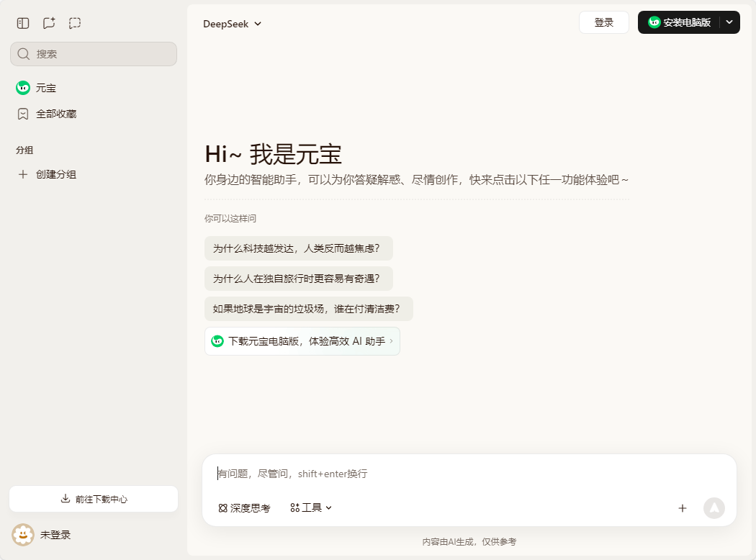756x560 pixels.
Task: Click the 登录 login button
Action: (603, 22)
